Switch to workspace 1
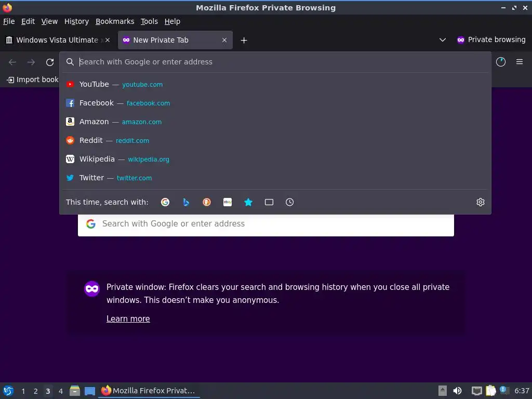Screen dimensions: 532x399 23,391
